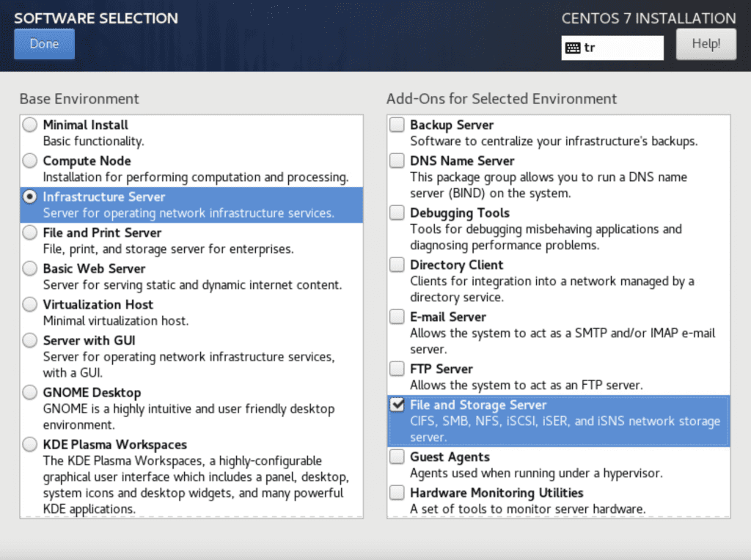Click the Done button
Viewport: 751px width, 560px height.
(44, 44)
